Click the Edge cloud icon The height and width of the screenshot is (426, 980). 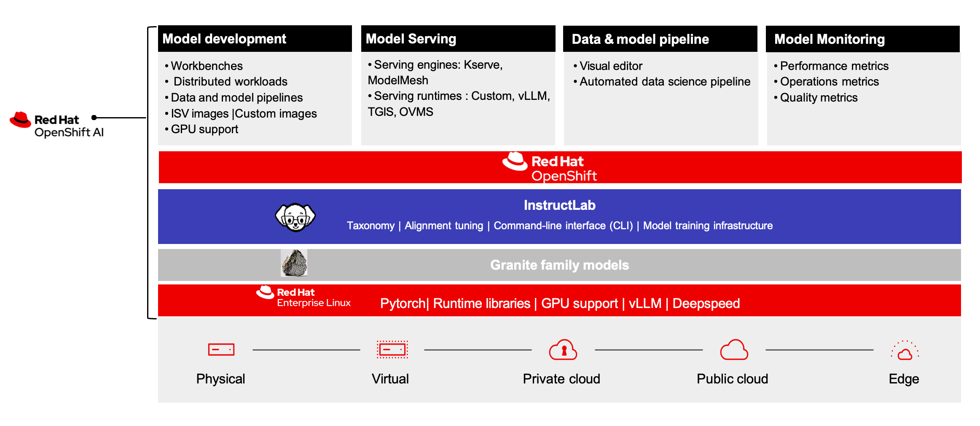click(x=905, y=351)
